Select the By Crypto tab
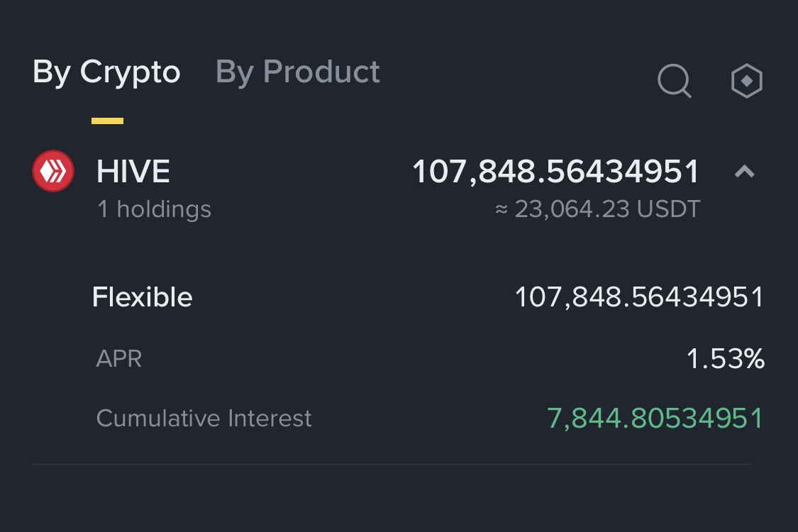 coord(106,72)
